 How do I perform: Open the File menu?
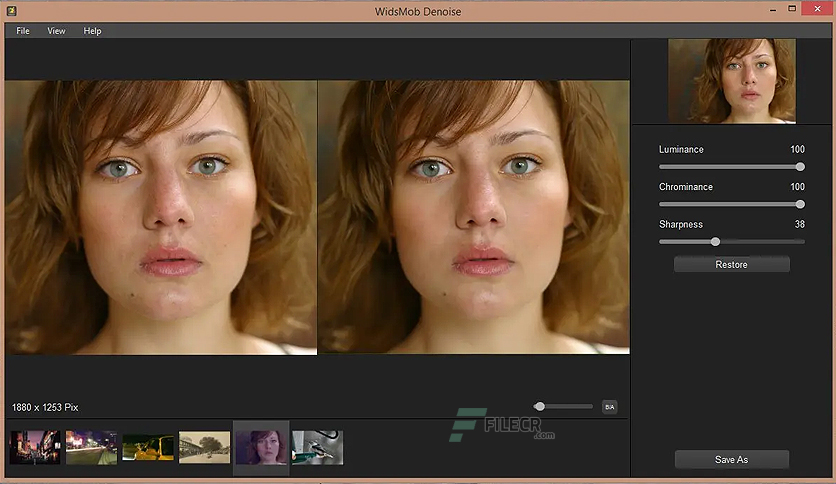click(23, 31)
